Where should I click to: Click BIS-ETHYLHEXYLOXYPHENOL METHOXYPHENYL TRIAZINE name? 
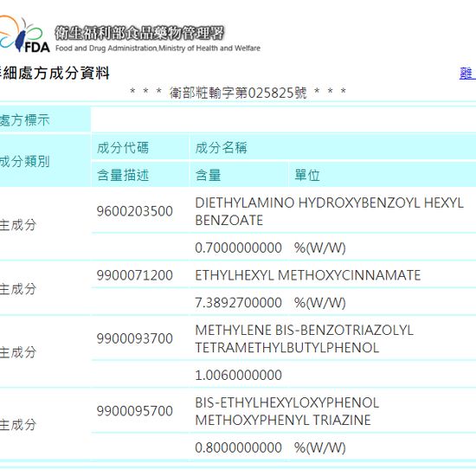(x=287, y=411)
